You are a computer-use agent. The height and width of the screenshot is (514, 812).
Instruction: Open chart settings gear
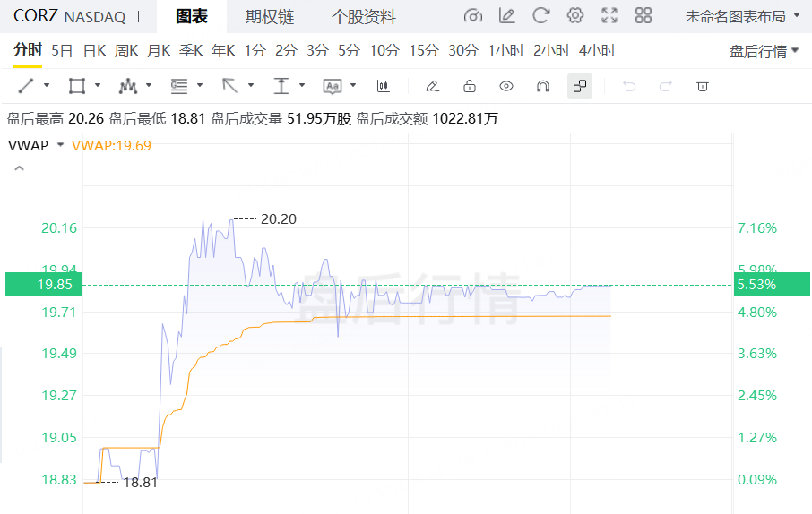(574, 16)
